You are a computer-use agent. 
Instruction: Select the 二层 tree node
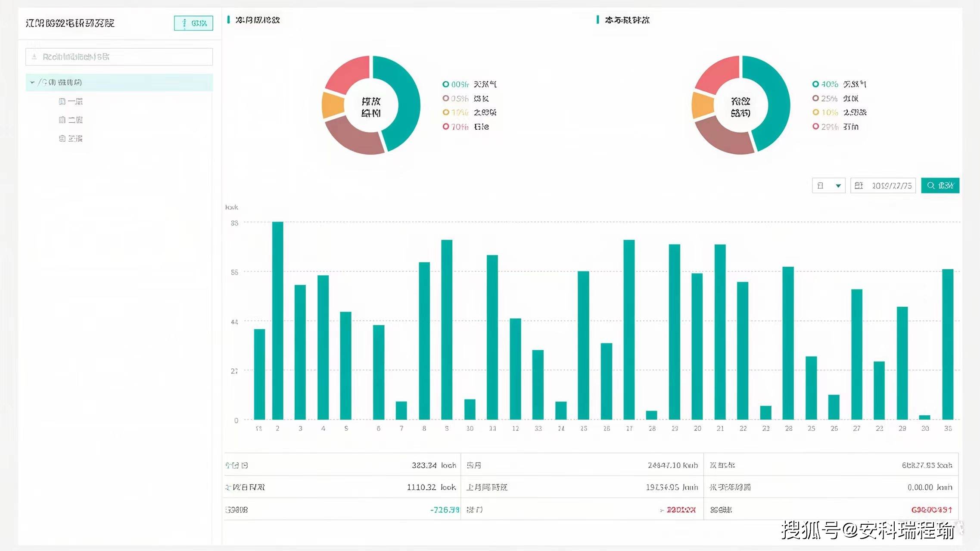pos(75,120)
